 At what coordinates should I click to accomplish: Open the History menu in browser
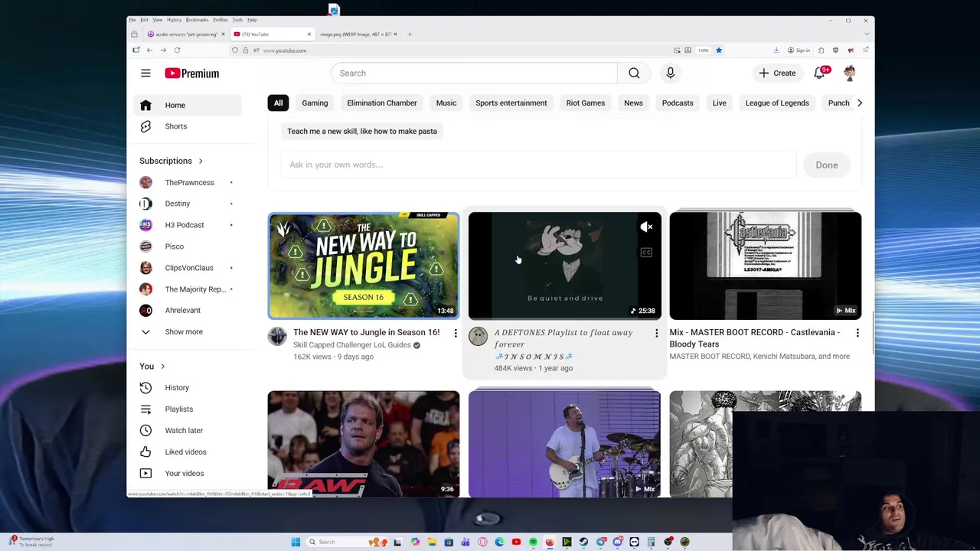[174, 20]
